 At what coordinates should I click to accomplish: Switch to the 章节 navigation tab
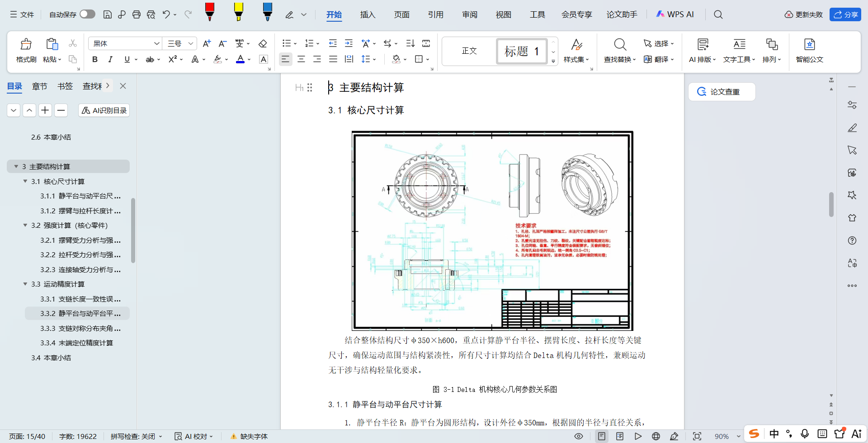[40, 86]
